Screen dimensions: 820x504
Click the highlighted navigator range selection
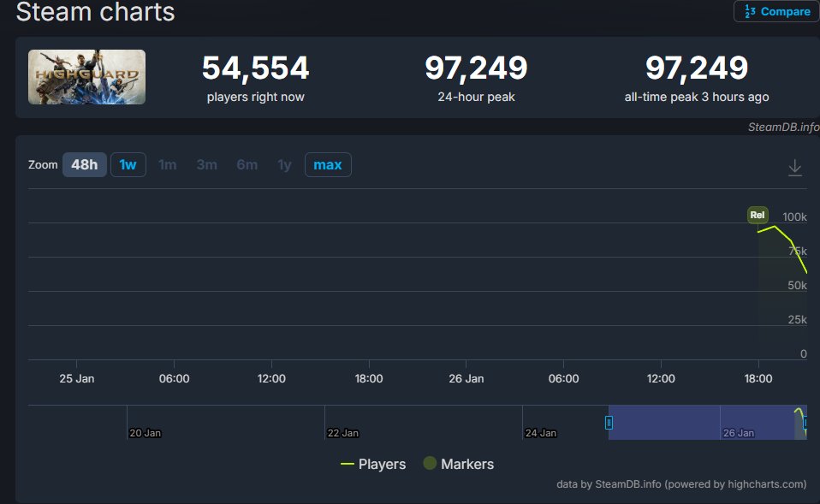(x=708, y=423)
